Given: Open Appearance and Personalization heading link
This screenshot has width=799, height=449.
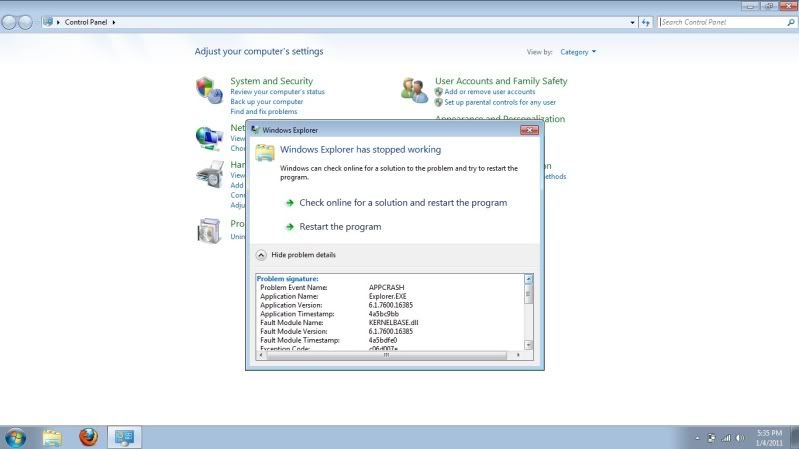Looking at the screenshot, I should [500, 118].
